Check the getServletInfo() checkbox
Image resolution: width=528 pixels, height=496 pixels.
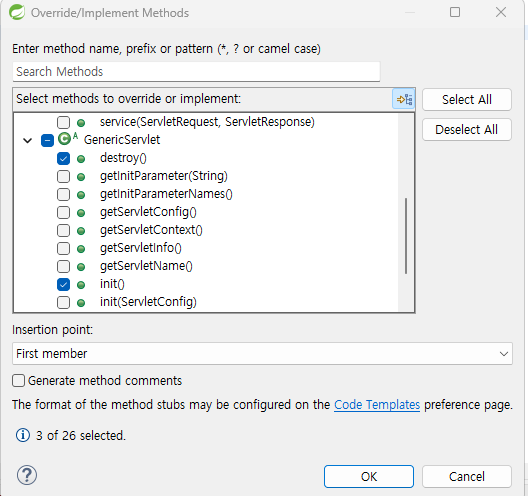click(x=63, y=249)
